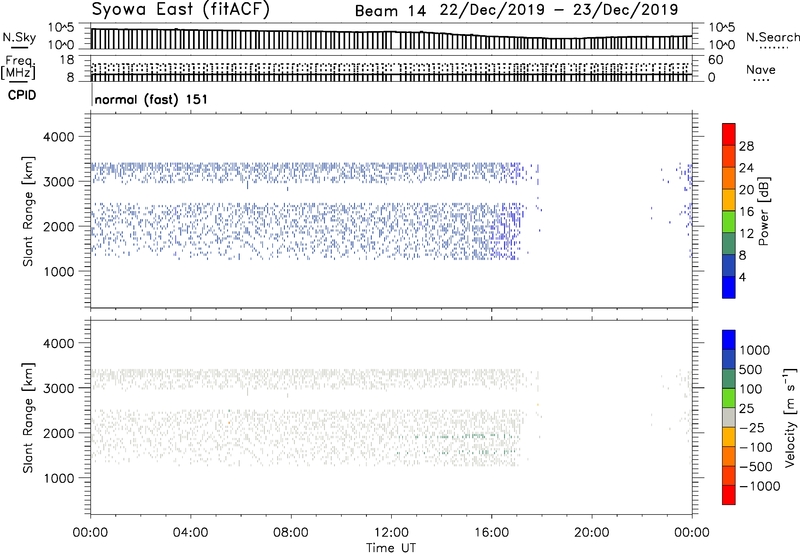Click the date range '22/Dec/2019 – 23/Dec/2019'

[x=559, y=10]
